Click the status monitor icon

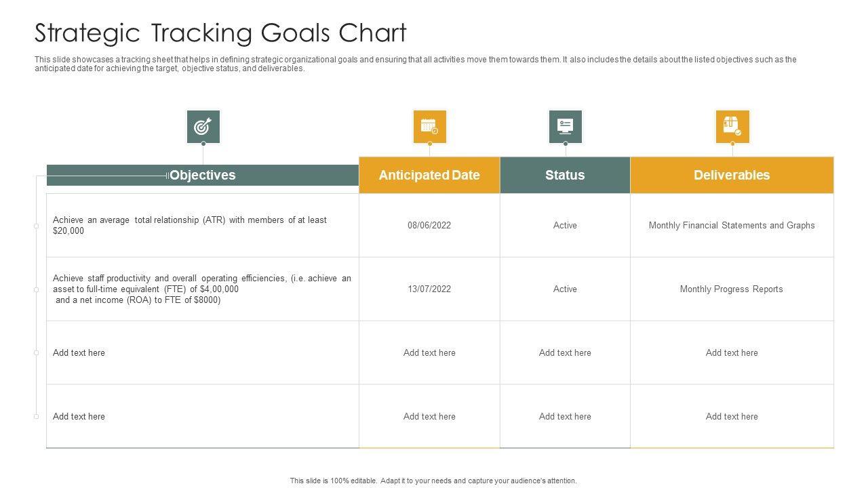point(565,127)
